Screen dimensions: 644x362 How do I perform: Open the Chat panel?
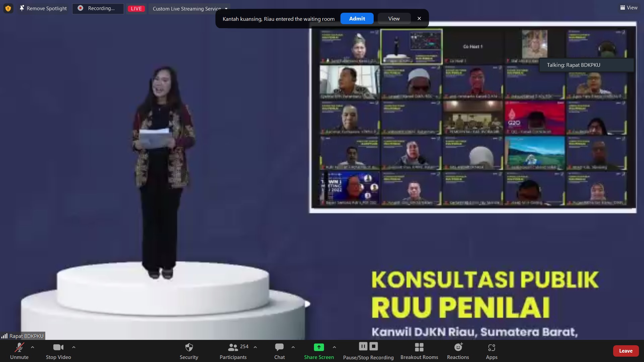[x=279, y=351]
